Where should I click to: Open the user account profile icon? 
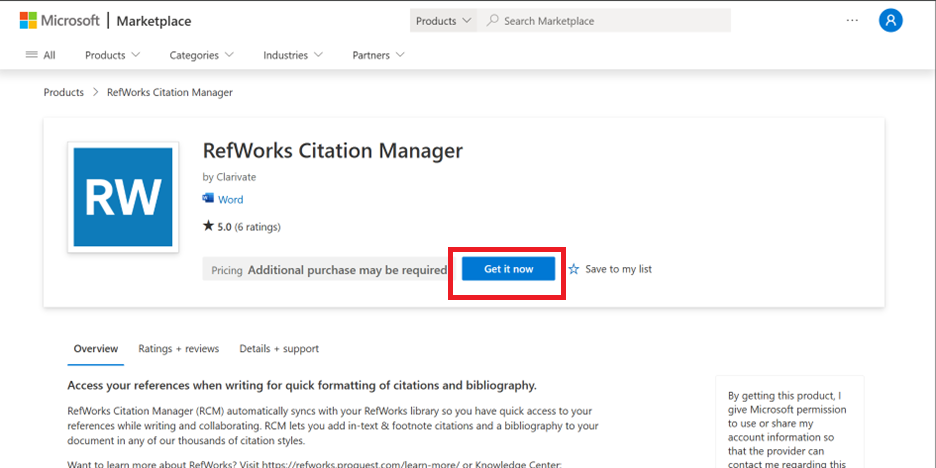pyautogui.click(x=891, y=21)
